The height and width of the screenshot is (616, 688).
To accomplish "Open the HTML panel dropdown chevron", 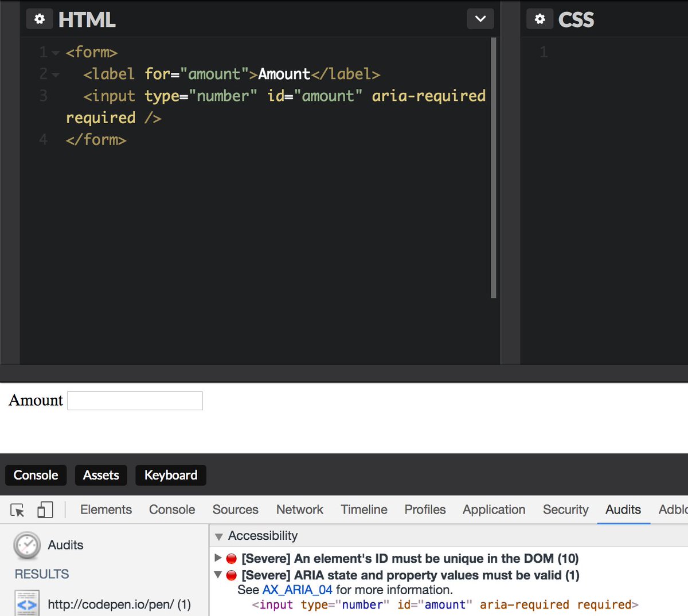I will click(x=480, y=19).
